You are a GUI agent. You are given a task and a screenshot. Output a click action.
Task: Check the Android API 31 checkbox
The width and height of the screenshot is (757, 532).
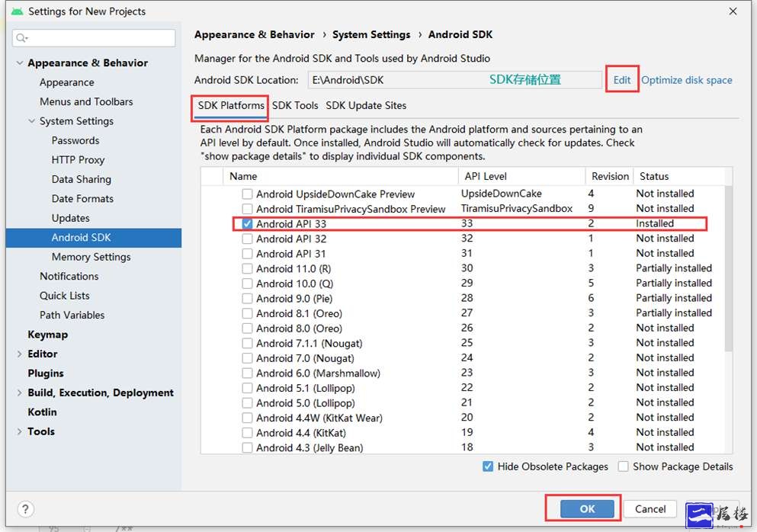point(247,254)
